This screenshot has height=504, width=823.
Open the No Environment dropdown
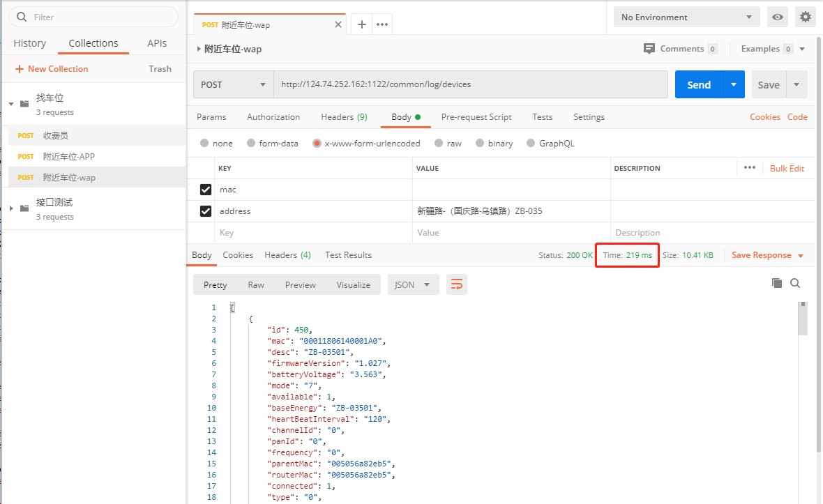coord(686,17)
